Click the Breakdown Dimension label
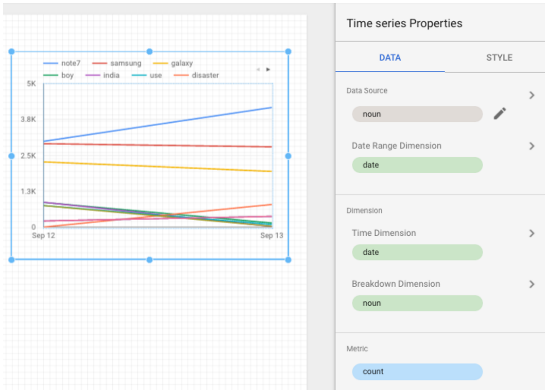This screenshot has width=545, height=392. click(x=396, y=284)
